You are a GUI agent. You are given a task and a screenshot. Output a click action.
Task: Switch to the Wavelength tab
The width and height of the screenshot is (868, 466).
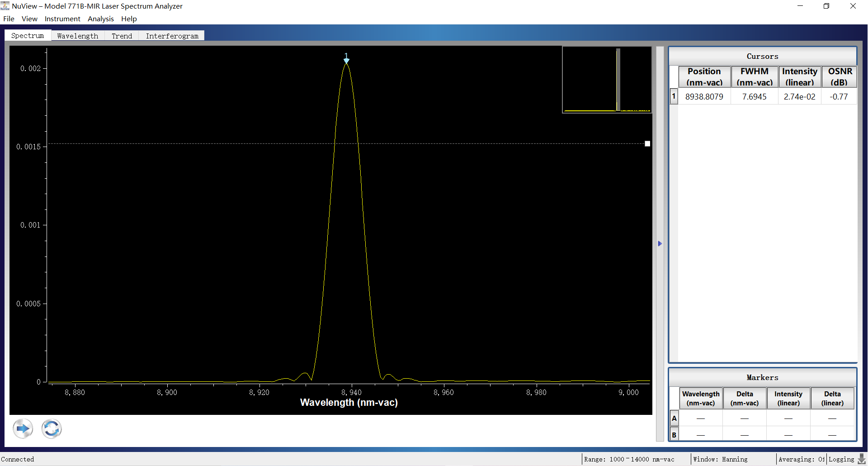tap(77, 36)
